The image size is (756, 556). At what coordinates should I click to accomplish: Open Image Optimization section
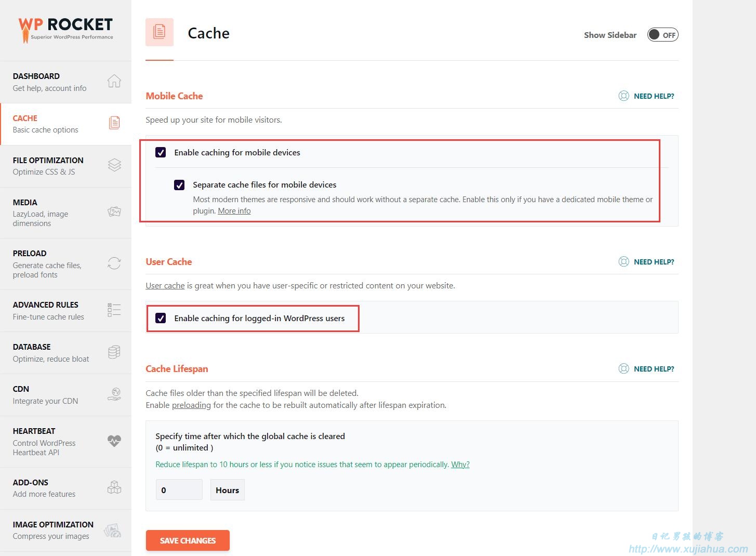click(x=65, y=531)
